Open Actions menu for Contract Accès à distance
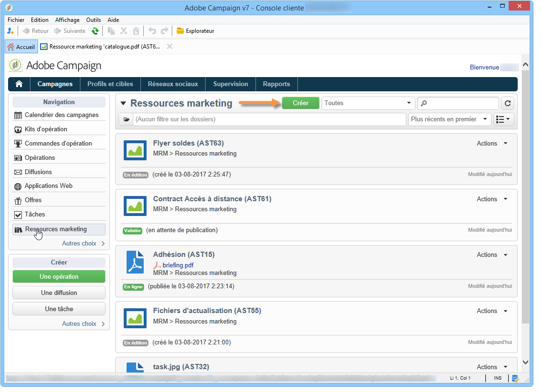The width and height of the screenshot is (541, 392). tap(492, 199)
